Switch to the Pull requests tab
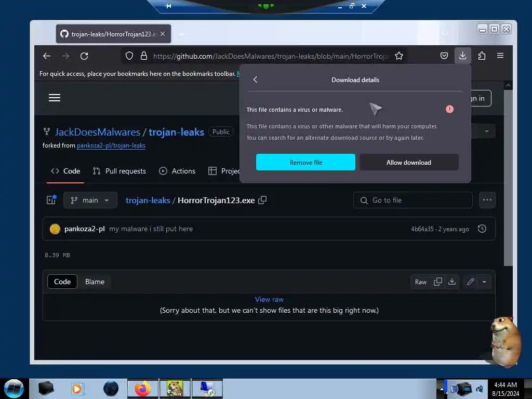 (x=119, y=171)
